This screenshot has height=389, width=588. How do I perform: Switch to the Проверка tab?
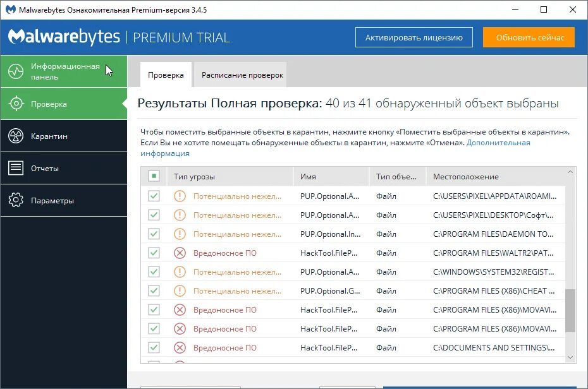tap(166, 75)
